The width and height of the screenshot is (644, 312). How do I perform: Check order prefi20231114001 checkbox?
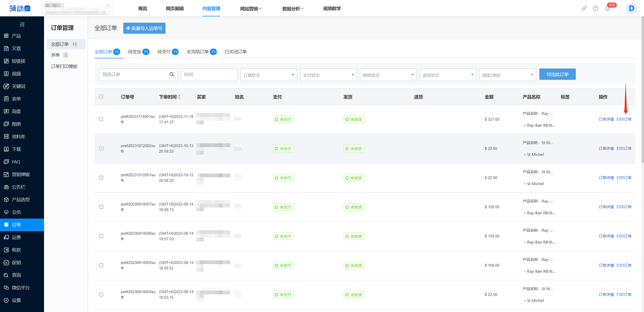pyautogui.click(x=101, y=119)
